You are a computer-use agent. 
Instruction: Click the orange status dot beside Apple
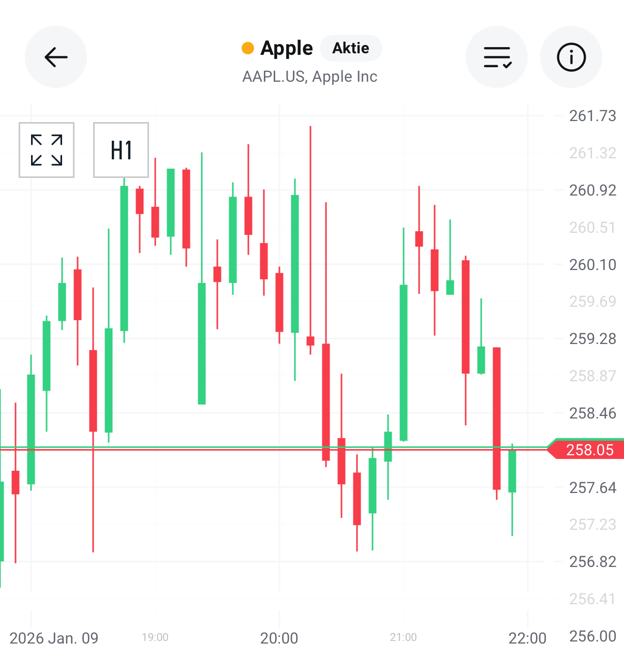coord(248,48)
